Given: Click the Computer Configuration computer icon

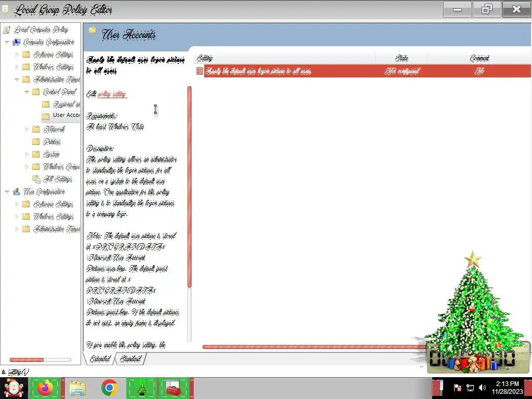Looking at the screenshot, I should (x=17, y=43).
